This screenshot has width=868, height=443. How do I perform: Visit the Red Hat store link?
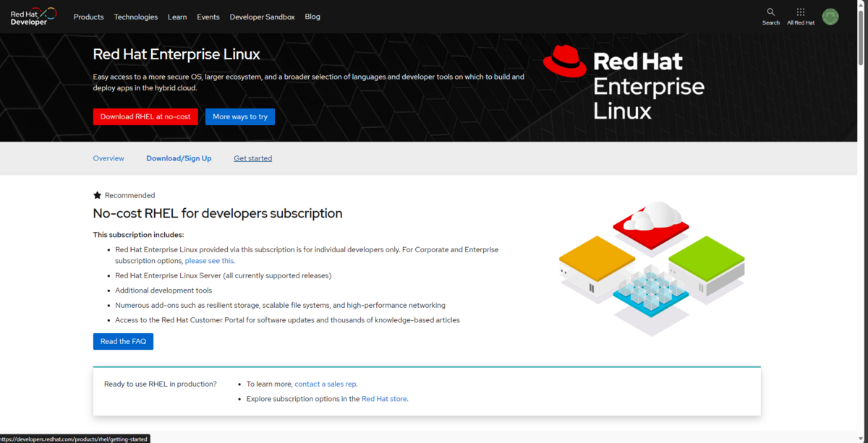point(384,399)
